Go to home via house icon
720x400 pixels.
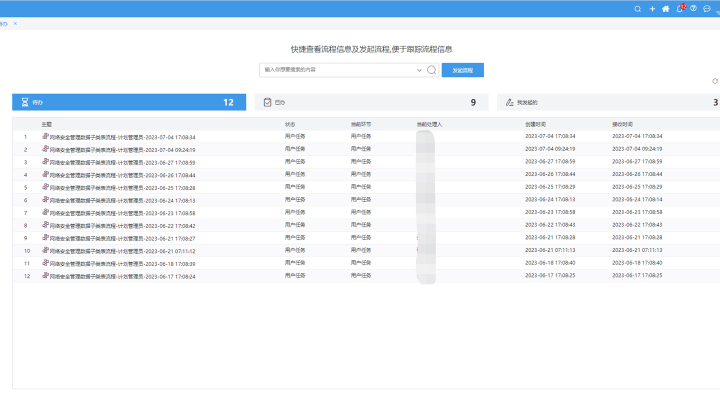click(x=666, y=8)
